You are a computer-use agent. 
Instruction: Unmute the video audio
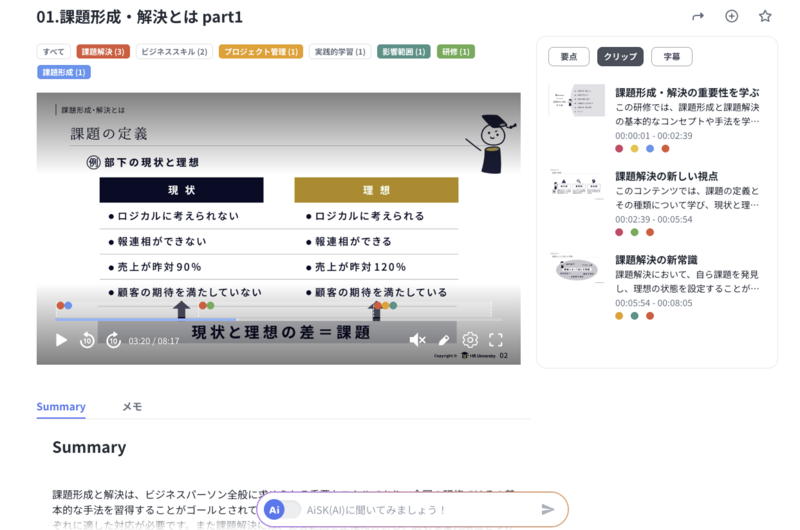click(418, 340)
